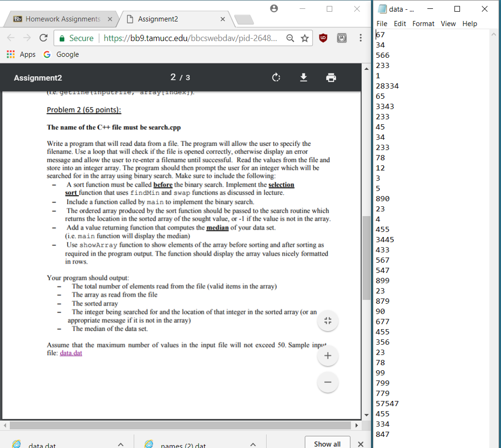Click Show all downloads button

click(x=327, y=443)
